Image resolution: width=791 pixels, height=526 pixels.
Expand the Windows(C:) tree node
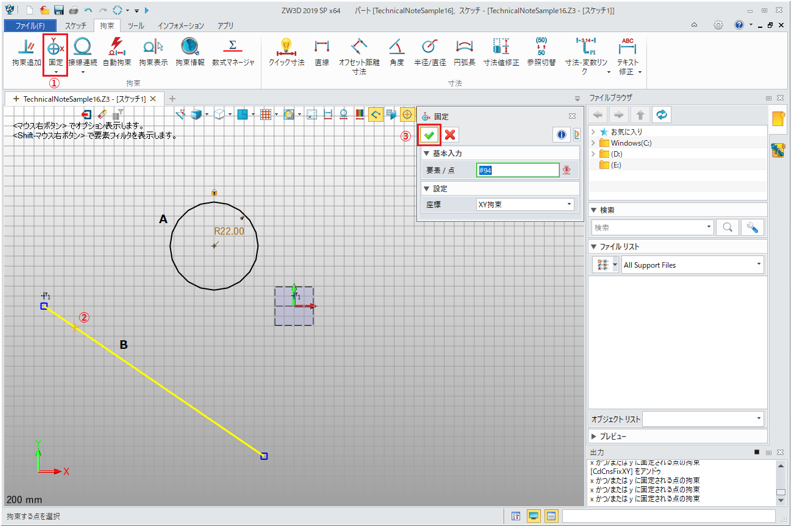coord(593,143)
